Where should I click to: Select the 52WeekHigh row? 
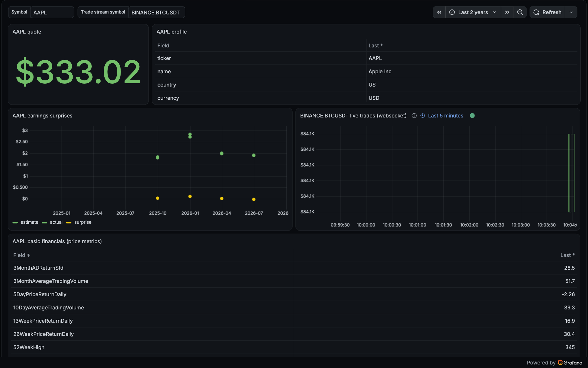294,347
